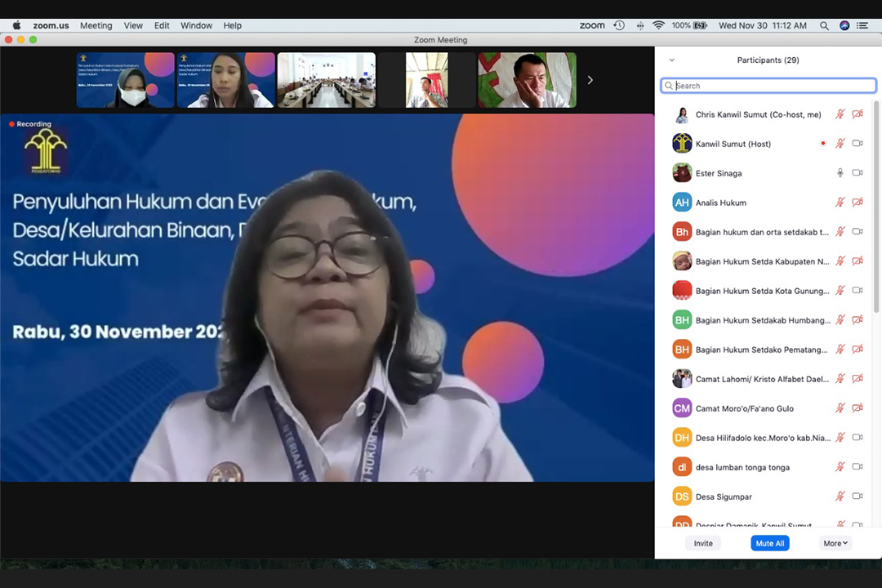Click the Invite button
The height and width of the screenshot is (588, 882).
pos(703,543)
